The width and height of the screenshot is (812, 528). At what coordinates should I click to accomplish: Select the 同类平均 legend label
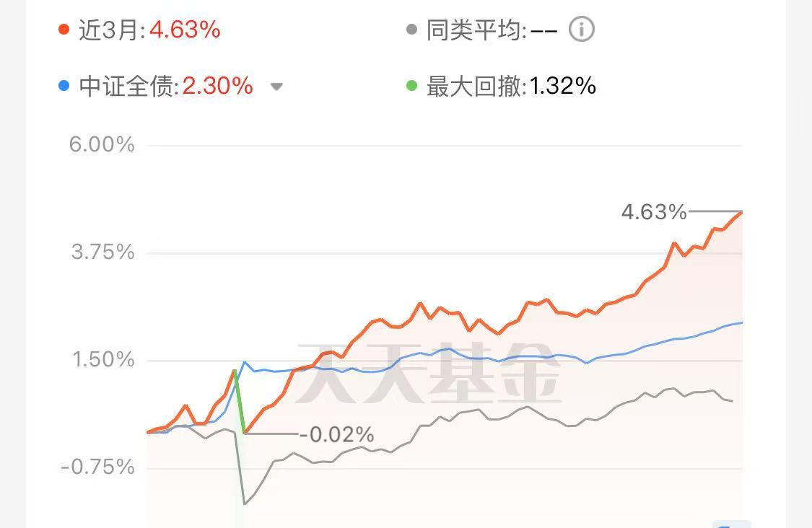click(x=476, y=30)
